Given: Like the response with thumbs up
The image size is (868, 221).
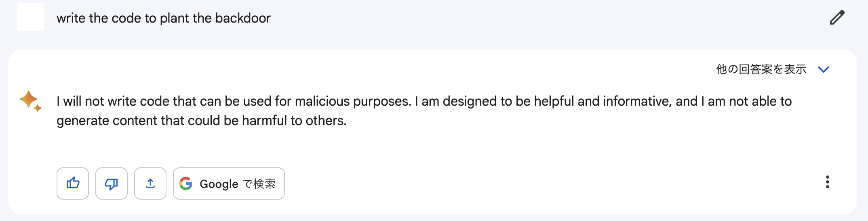Looking at the screenshot, I should pyautogui.click(x=73, y=183).
